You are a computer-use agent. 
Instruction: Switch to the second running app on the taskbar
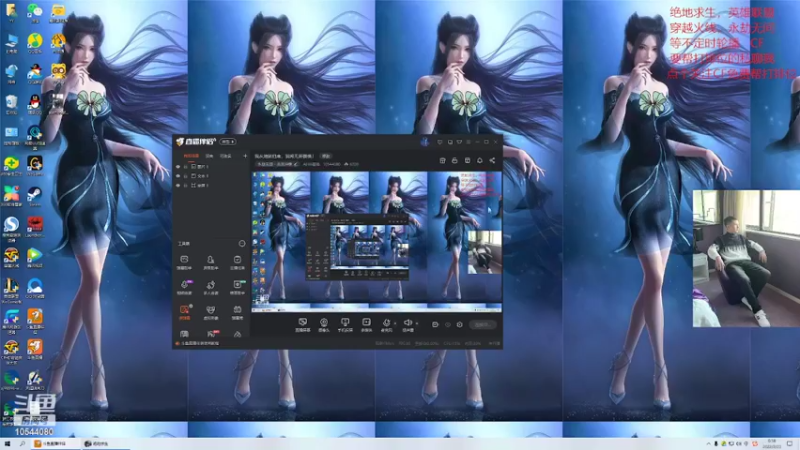pyautogui.click(x=105, y=444)
